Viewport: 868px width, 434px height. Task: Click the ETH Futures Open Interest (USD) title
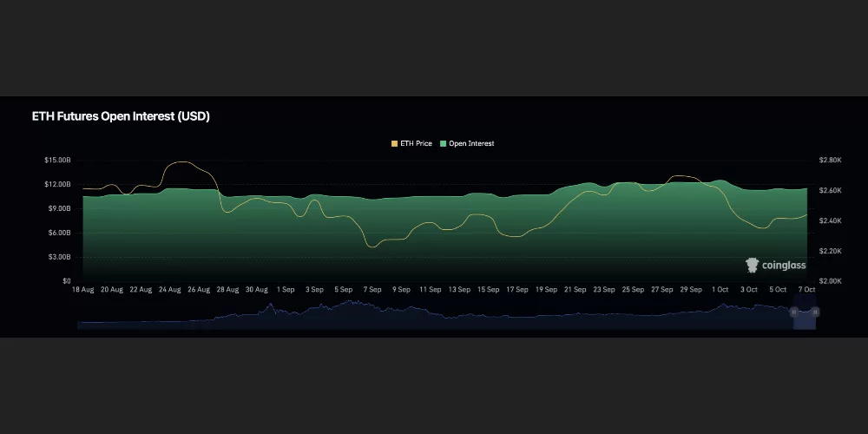click(121, 117)
